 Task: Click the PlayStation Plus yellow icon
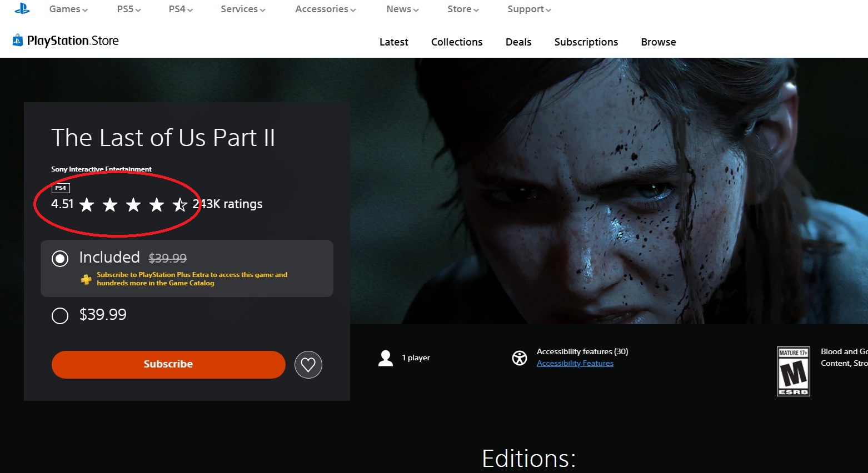86,279
